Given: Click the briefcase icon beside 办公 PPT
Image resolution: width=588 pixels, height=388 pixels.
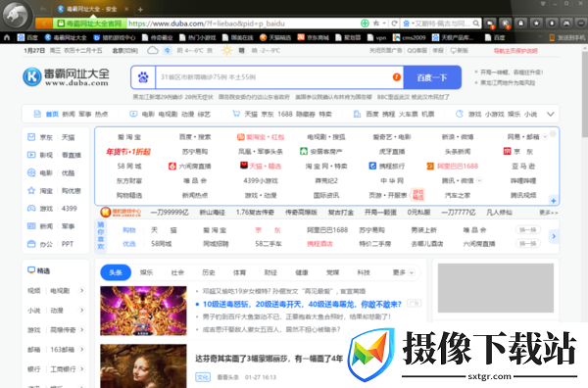Looking at the screenshot, I should (31, 244).
